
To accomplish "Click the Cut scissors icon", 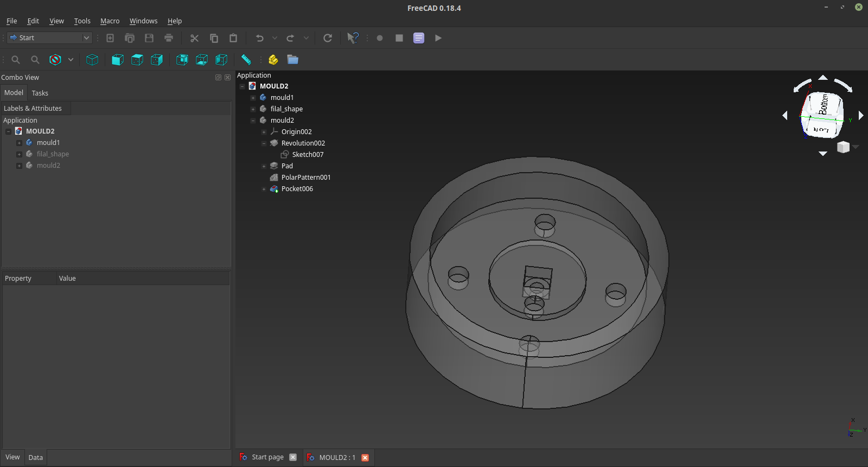I will 194,38.
